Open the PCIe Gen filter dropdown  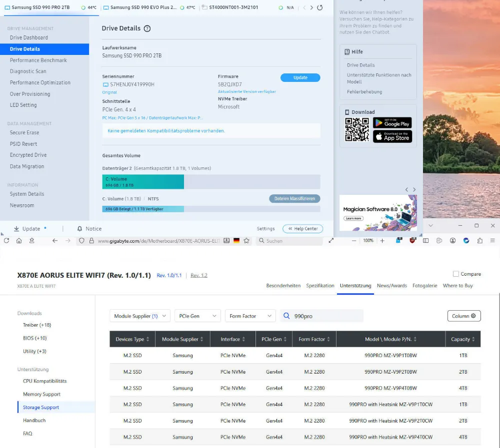pos(197,316)
